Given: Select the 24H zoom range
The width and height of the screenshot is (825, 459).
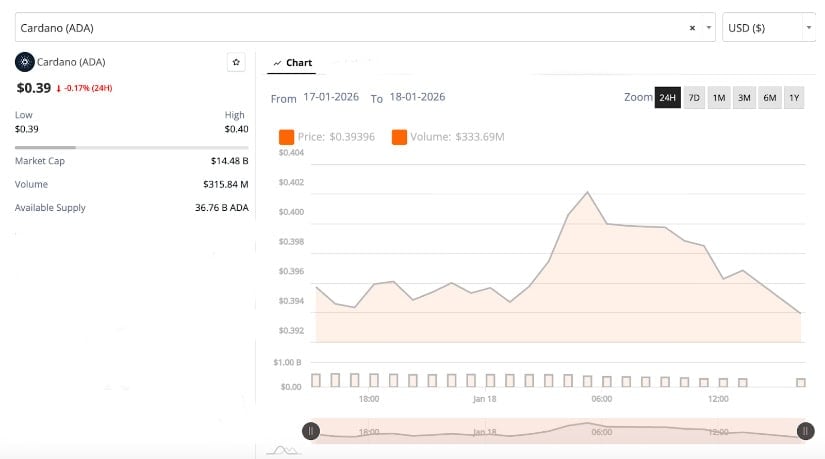Looking at the screenshot, I should pyautogui.click(x=667, y=98).
